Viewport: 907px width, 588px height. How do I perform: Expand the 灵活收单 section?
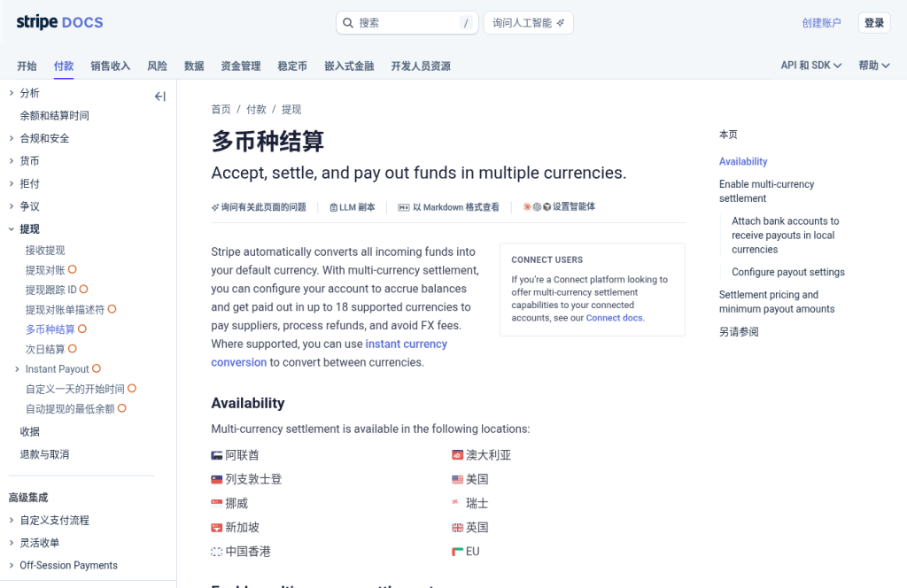[x=11, y=542]
